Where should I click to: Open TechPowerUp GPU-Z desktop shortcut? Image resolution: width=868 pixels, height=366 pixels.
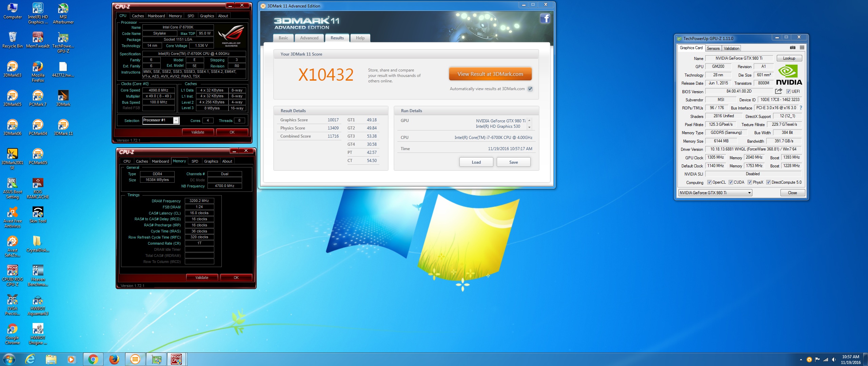point(63,42)
